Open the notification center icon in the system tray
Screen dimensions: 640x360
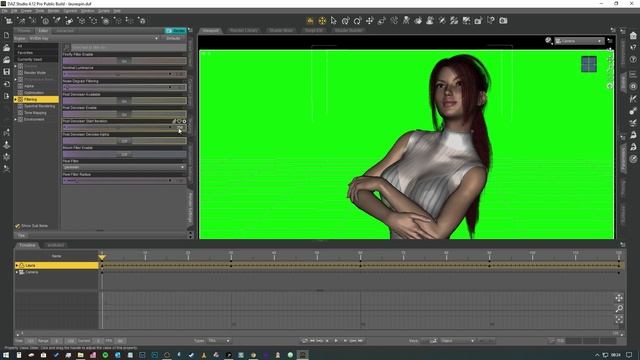629,355
